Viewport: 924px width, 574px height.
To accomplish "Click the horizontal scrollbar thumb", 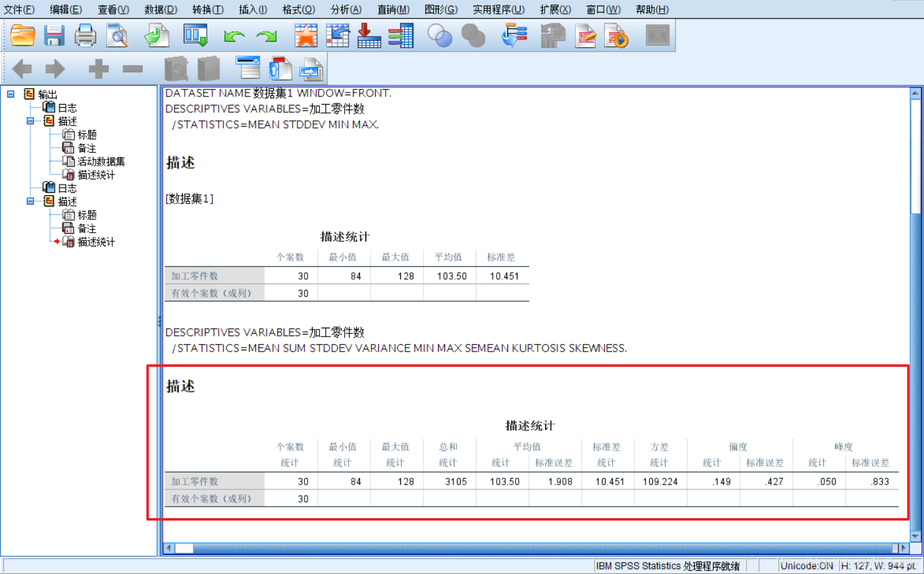I will 184,548.
